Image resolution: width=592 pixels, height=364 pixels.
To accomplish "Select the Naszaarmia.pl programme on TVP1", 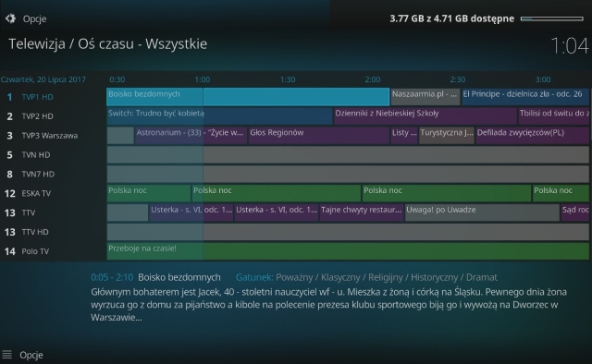I will point(425,97).
